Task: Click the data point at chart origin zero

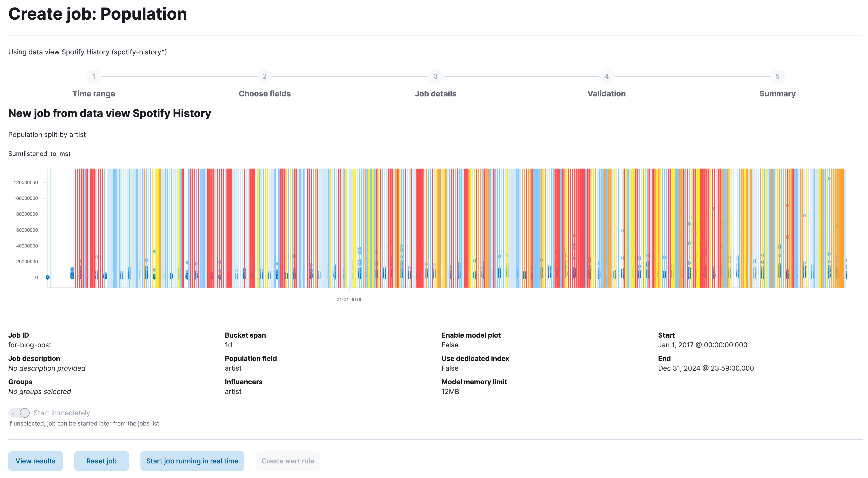Action: click(x=48, y=277)
